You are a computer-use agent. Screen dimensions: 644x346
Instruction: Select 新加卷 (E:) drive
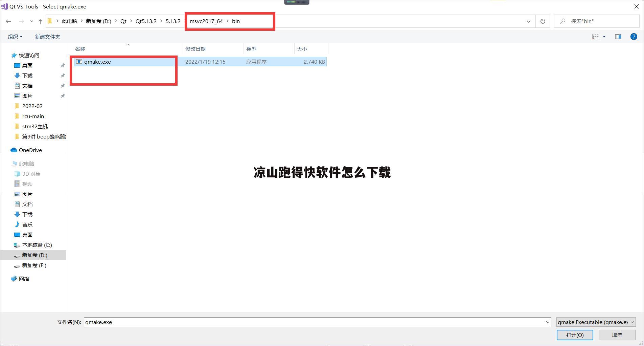pos(34,265)
